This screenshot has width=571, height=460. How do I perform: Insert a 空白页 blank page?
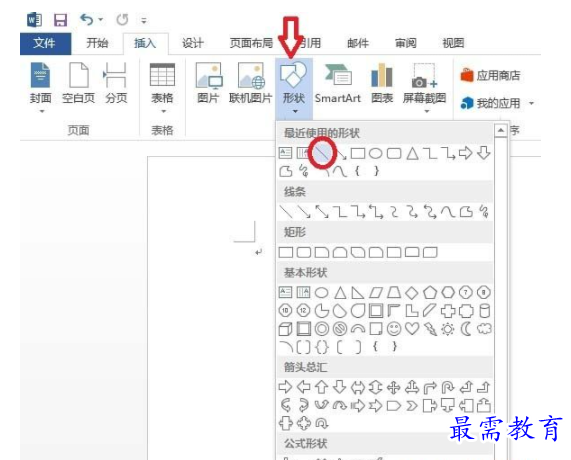click(79, 83)
